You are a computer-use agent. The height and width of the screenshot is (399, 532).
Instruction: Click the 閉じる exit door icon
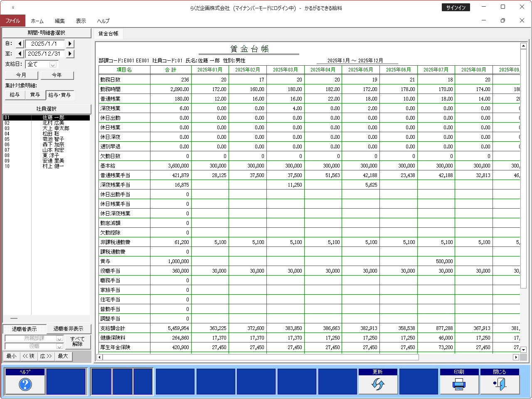click(x=500, y=384)
